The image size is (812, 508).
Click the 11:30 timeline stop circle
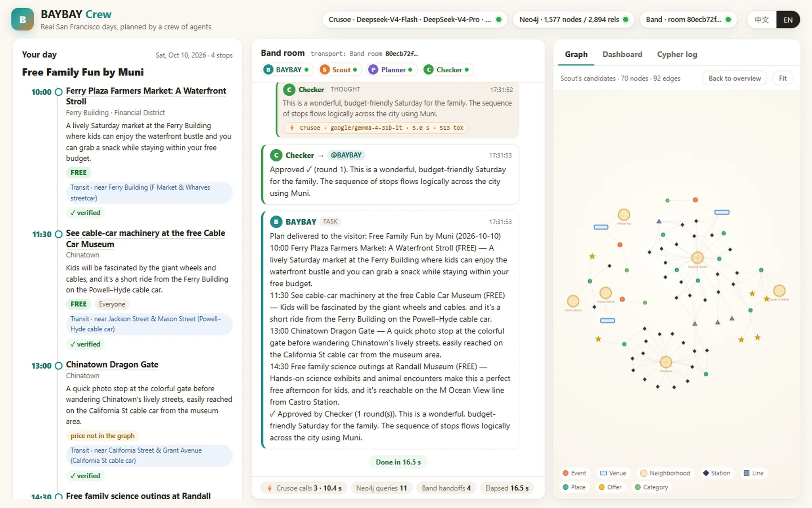(59, 235)
